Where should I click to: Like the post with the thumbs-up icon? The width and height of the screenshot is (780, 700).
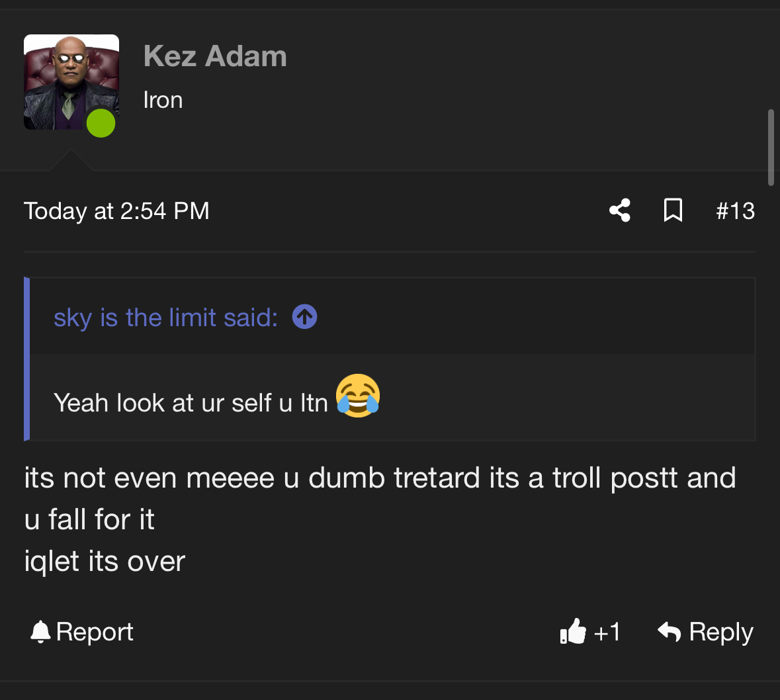pos(573,632)
